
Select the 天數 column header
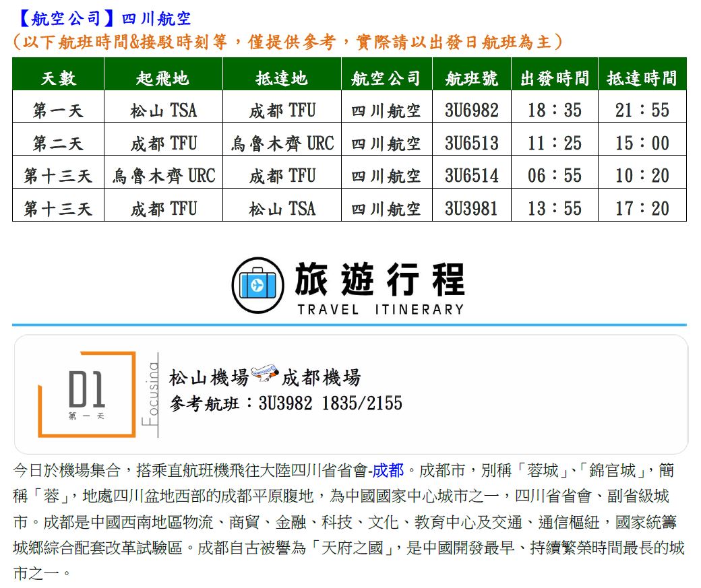(x=58, y=77)
